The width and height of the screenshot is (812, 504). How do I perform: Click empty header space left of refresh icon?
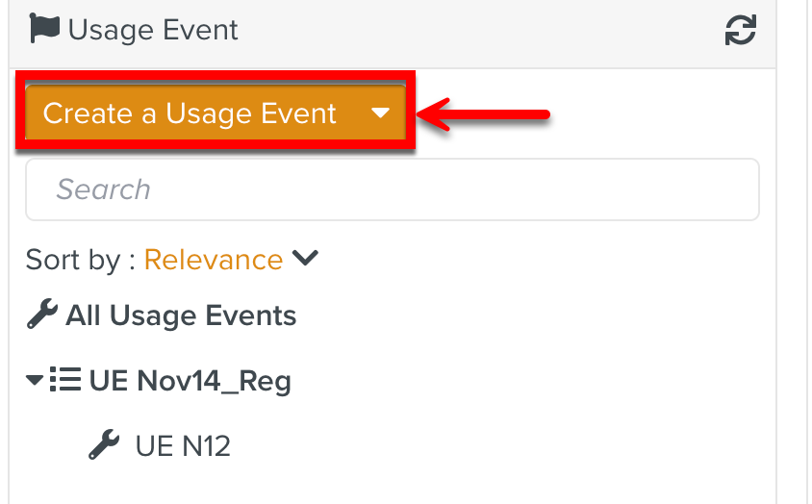click(x=481, y=30)
